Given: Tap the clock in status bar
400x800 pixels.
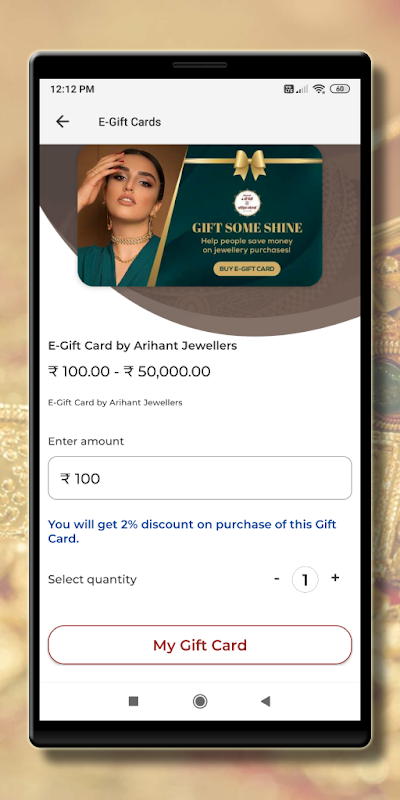Looking at the screenshot, I should pyautogui.click(x=72, y=89).
